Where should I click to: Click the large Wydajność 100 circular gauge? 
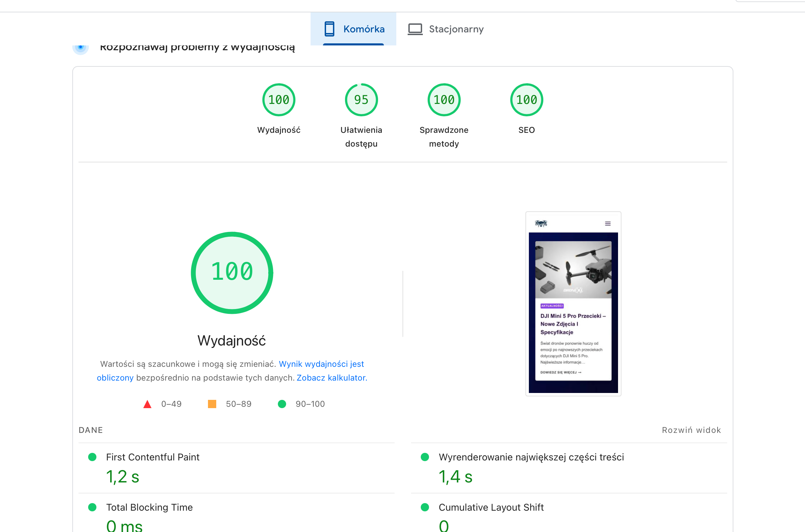point(232,273)
